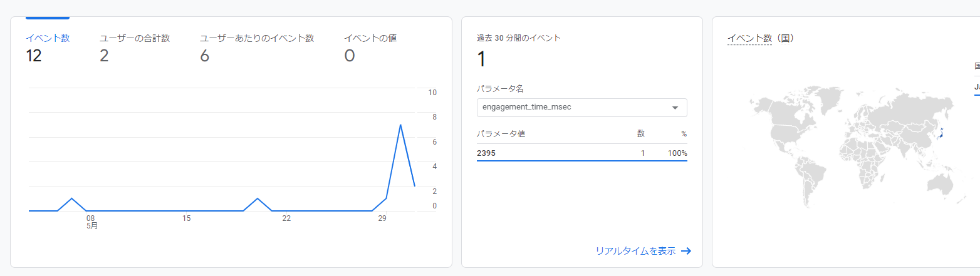Click the highest peak on the line chart
This screenshot has width=980, height=276.
(400, 125)
